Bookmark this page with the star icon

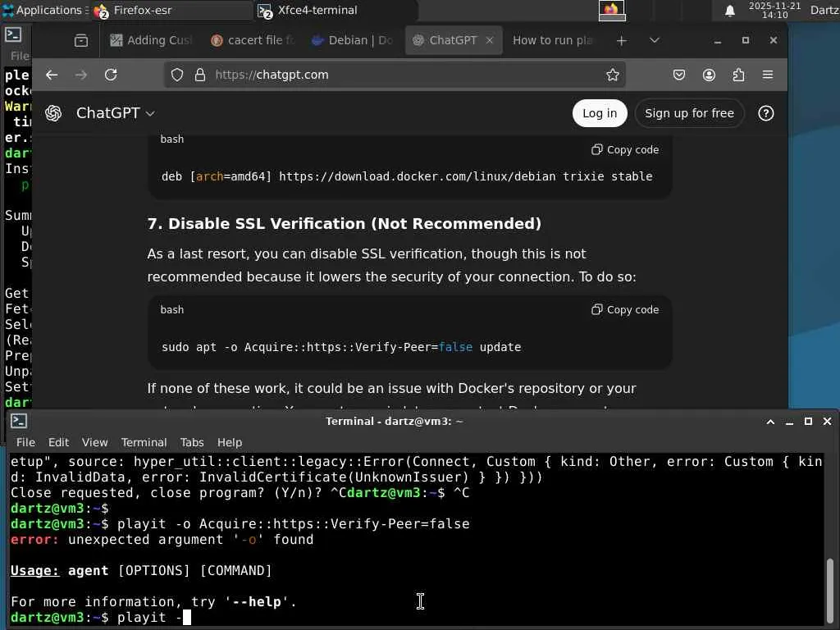612,75
